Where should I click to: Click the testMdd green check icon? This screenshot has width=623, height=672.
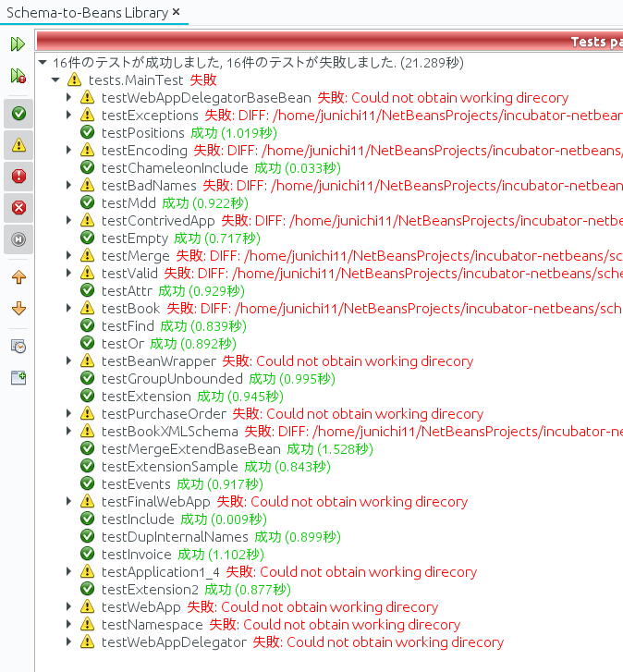[88, 202]
